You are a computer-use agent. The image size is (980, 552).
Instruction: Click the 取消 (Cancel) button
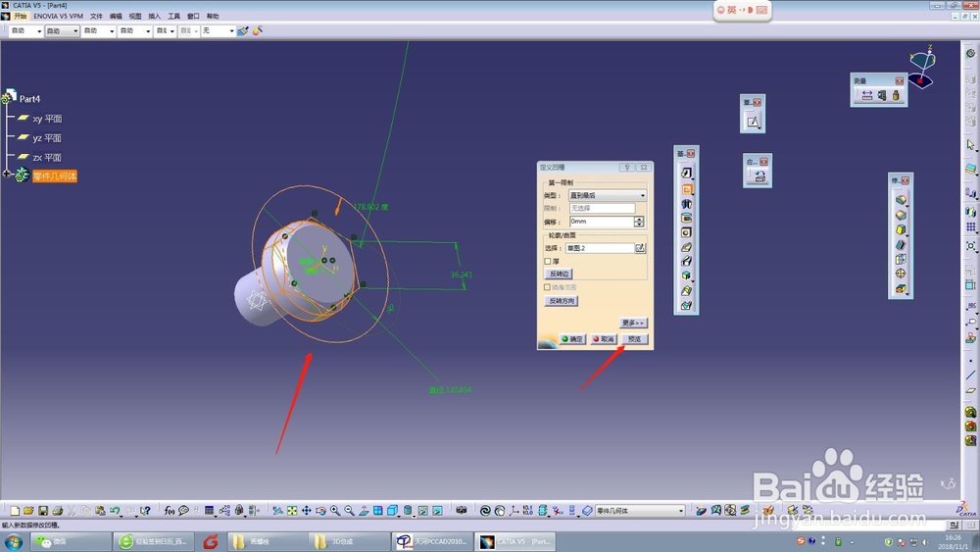604,339
